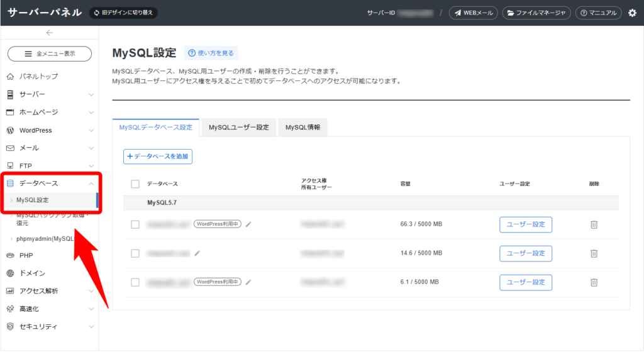Open ファイルマネージャ in header
Viewport: 644px width, 352px height.
pyautogui.click(x=536, y=13)
